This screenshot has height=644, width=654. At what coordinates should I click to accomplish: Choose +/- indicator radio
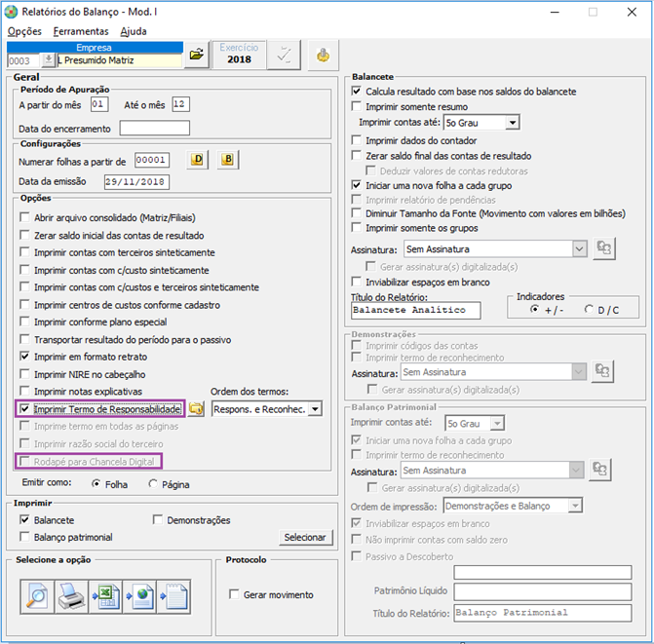click(x=534, y=309)
